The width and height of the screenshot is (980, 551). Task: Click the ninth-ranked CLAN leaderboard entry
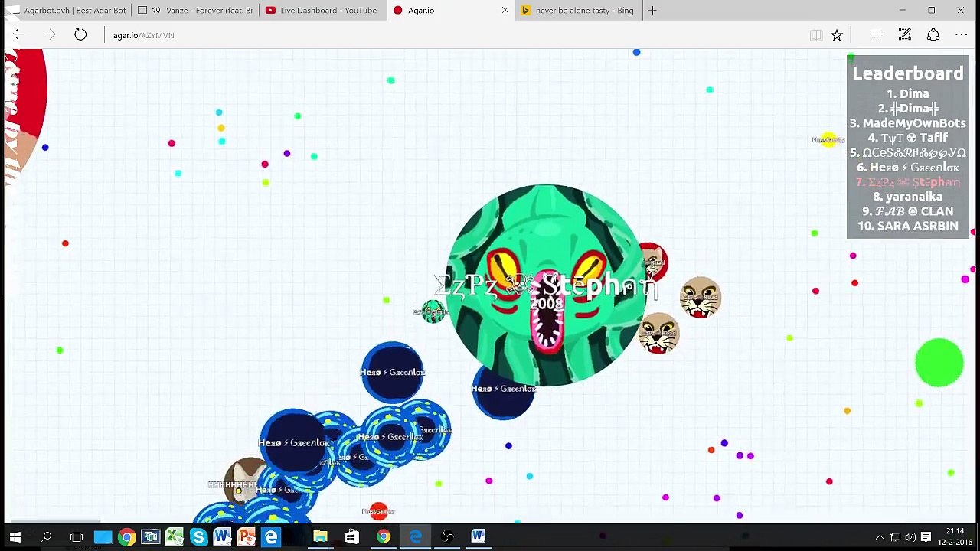pos(908,211)
